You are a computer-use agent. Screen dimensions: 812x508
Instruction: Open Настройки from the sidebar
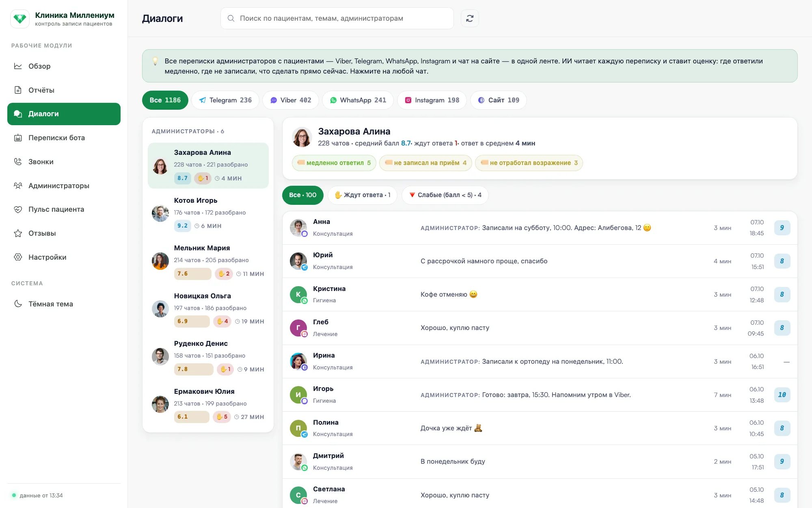click(64, 257)
